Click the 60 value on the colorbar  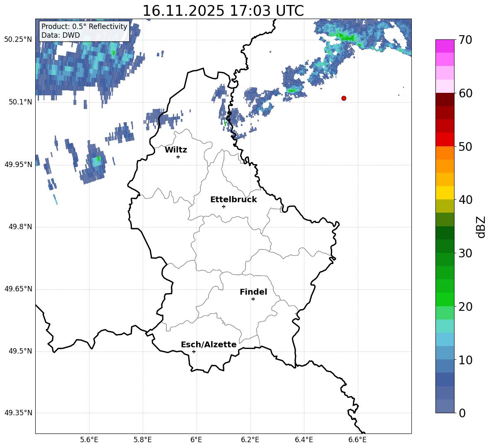[465, 93]
